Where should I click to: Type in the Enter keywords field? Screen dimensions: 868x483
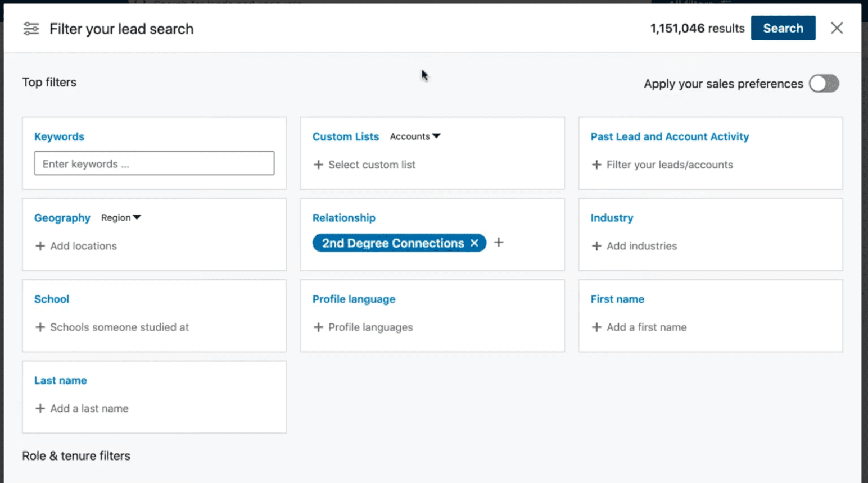154,163
